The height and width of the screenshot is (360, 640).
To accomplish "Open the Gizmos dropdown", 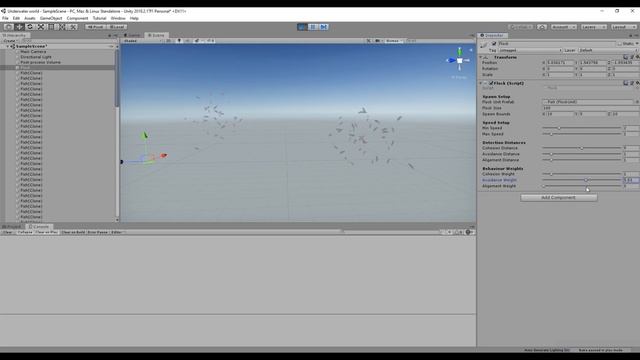I will tap(393, 41).
